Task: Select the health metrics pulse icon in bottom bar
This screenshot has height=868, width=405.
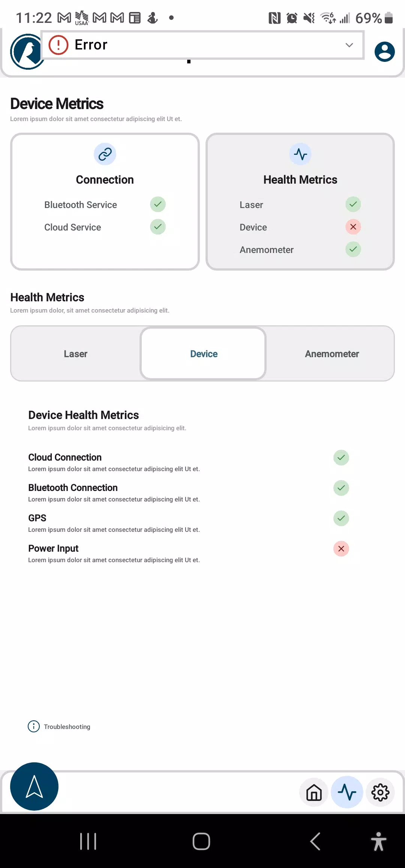Action: coord(347,792)
